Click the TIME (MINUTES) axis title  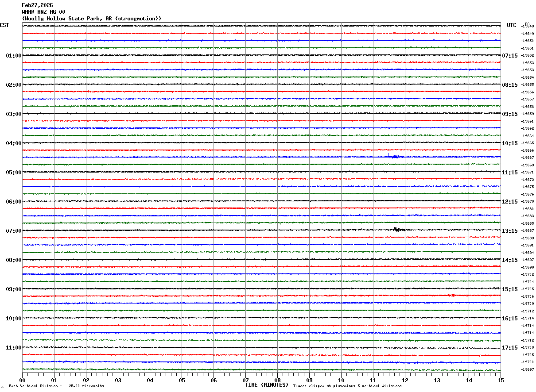pos(267,385)
